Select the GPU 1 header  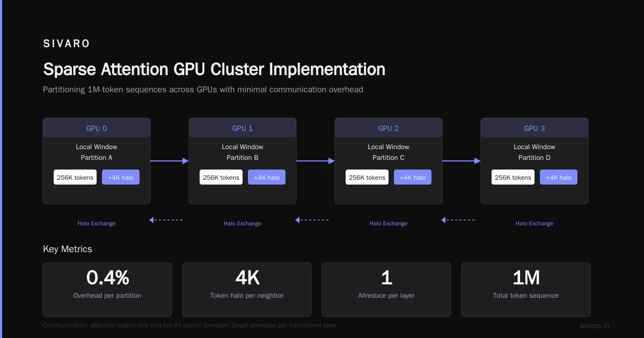pyautogui.click(x=243, y=129)
